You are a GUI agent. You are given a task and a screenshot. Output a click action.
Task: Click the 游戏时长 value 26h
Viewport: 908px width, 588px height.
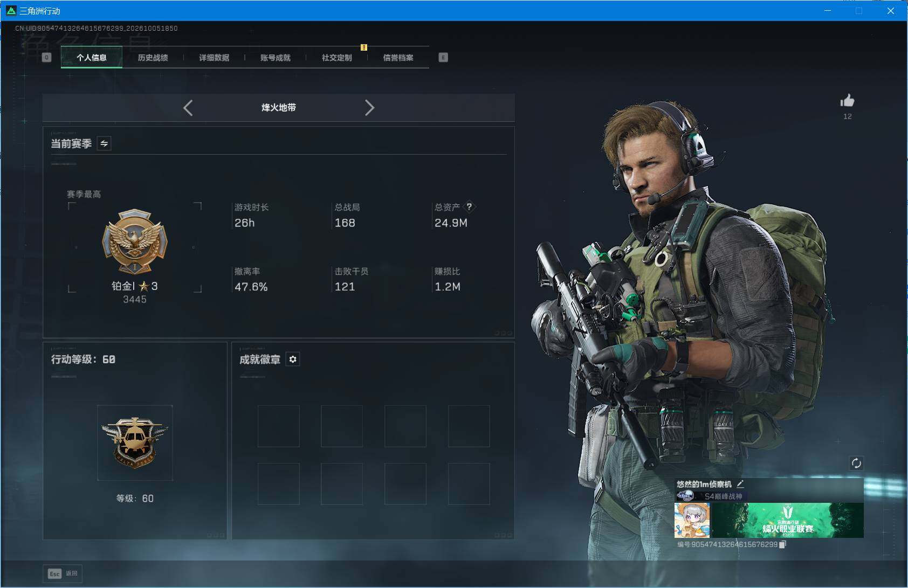[x=244, y=223]
